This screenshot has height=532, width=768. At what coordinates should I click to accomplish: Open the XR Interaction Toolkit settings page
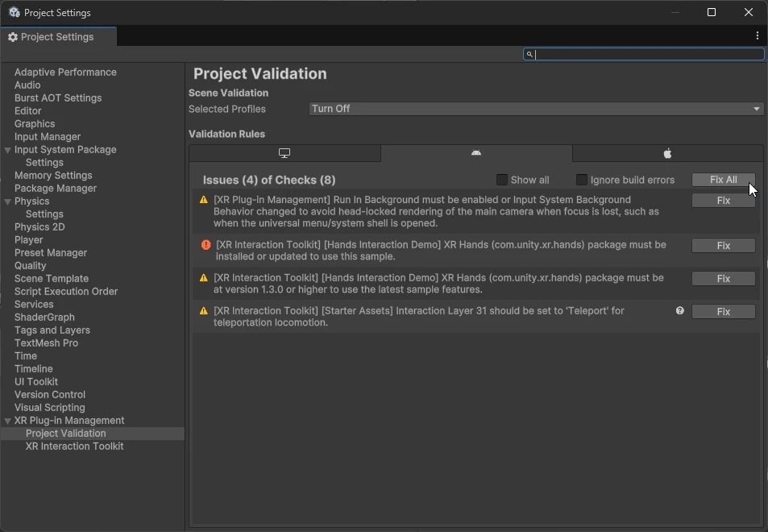pos(74,446)
